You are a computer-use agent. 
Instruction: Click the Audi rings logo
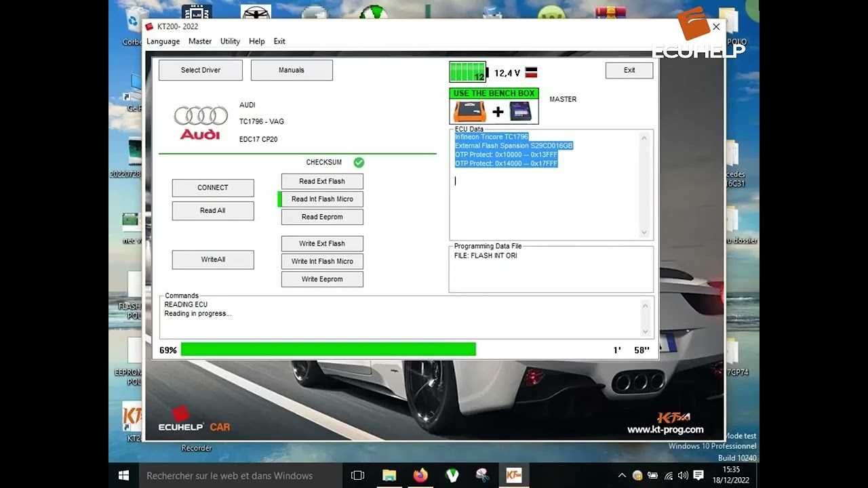coord(201,116)
